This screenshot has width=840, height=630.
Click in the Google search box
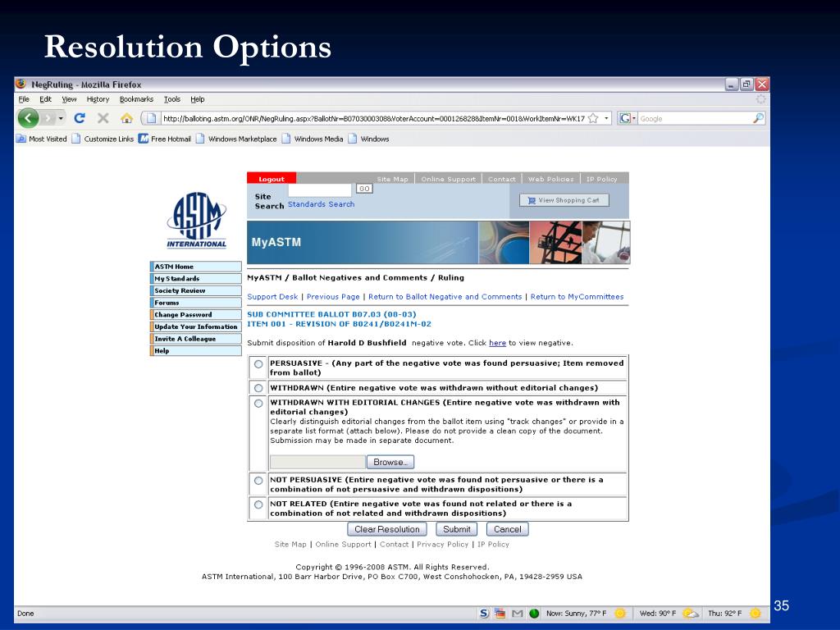point(695,118)
